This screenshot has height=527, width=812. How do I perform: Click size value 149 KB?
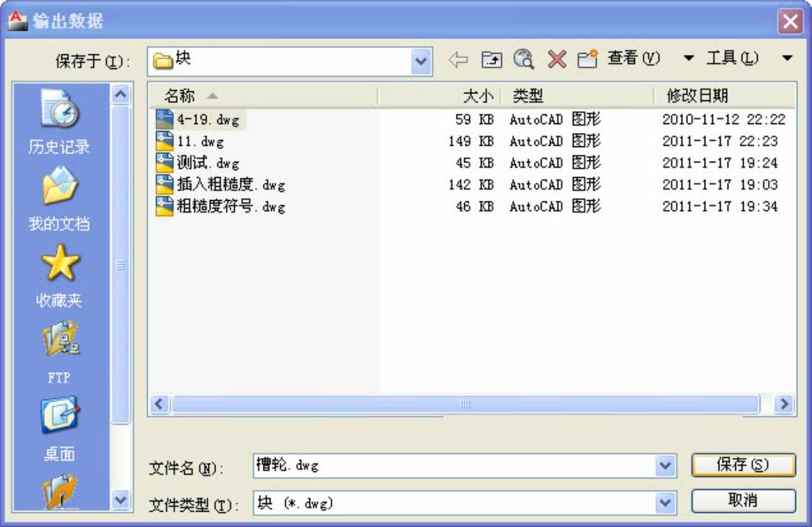[470, 142]
